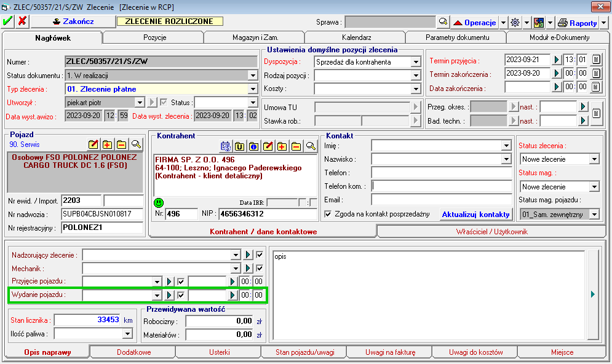Click the search icon next to Sprawa field
The image size is (612, 364).
point(442,22)
